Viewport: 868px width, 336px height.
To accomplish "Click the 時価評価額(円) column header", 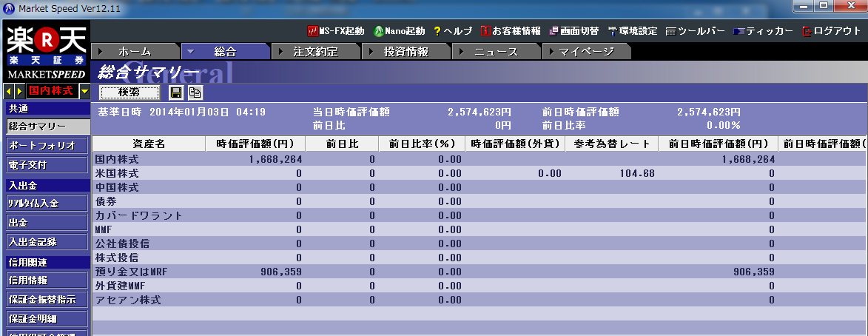I will pos(255,144).
